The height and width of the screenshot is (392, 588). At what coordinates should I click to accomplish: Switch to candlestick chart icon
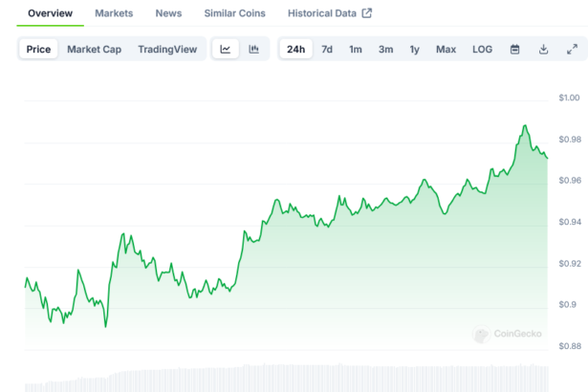[x=253, y=49]
